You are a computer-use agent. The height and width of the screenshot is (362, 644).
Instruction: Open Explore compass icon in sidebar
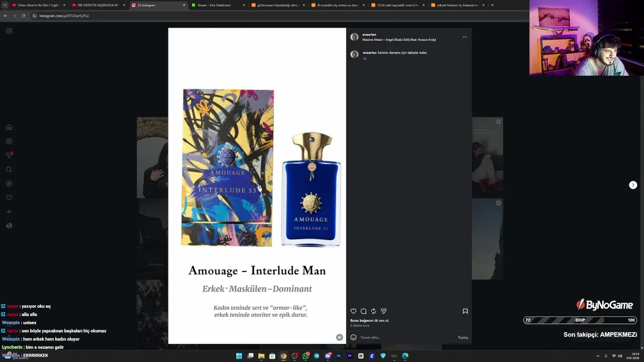(x=9, y=184)
